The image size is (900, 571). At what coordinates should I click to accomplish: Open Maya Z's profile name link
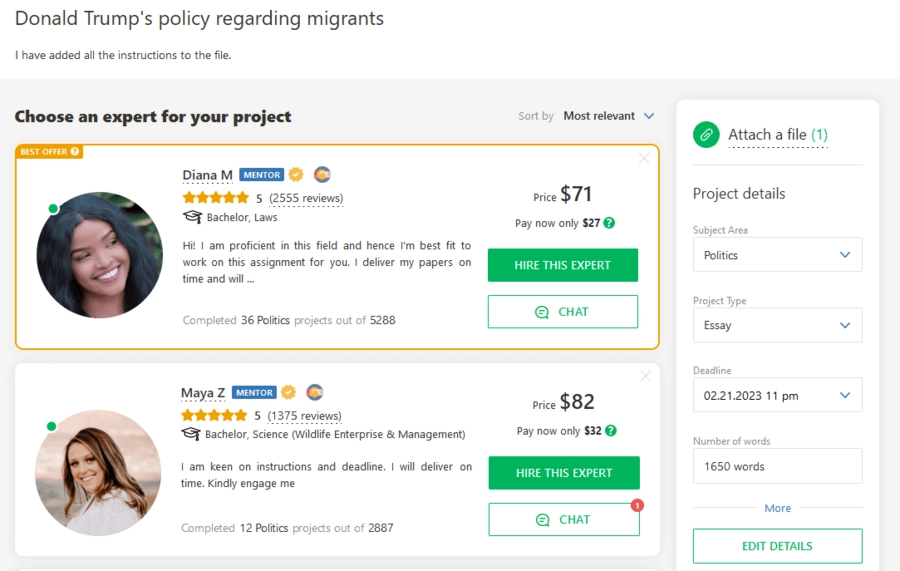point(203,393)
